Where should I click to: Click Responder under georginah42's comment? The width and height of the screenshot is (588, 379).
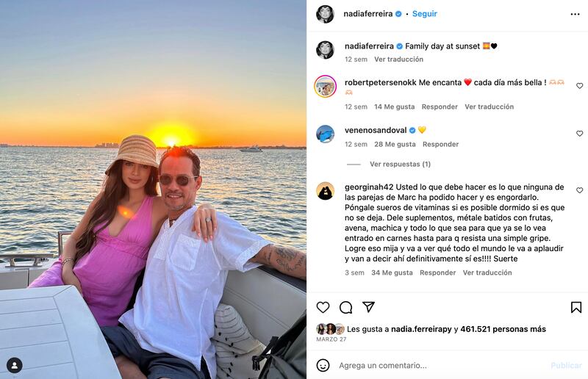pos(437,273)
